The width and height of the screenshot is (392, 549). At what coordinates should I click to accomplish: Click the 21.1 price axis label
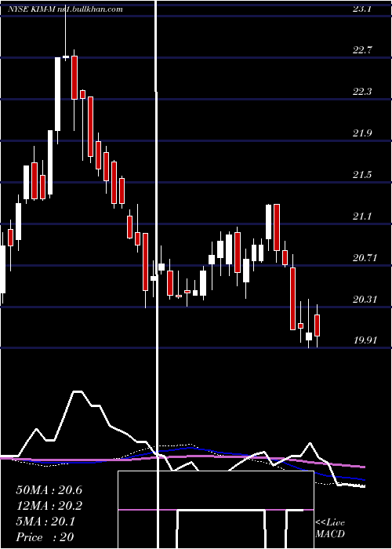362,216
